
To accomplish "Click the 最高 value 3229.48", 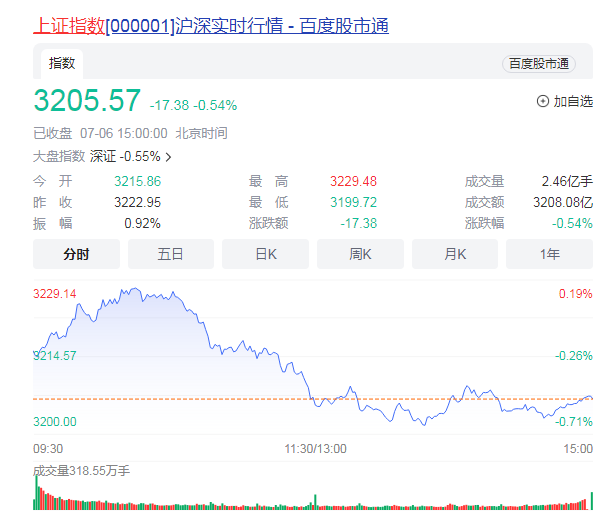I will [353, 181].
